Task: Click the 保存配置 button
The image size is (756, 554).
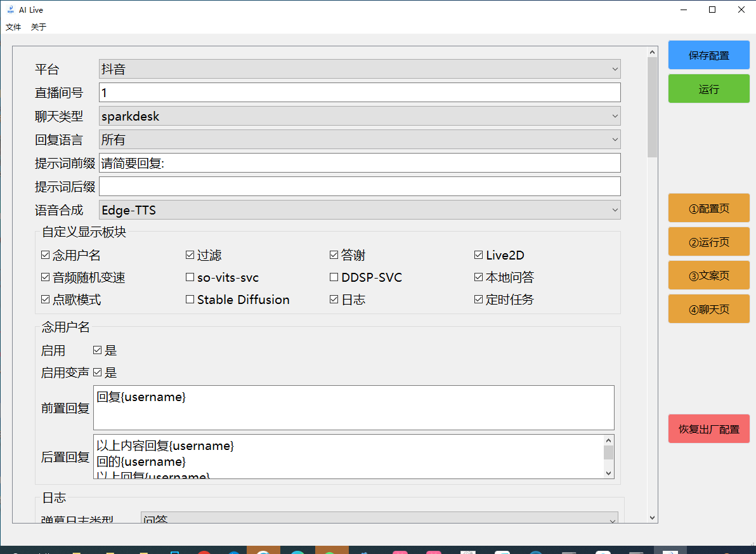Action: (708, 55)
